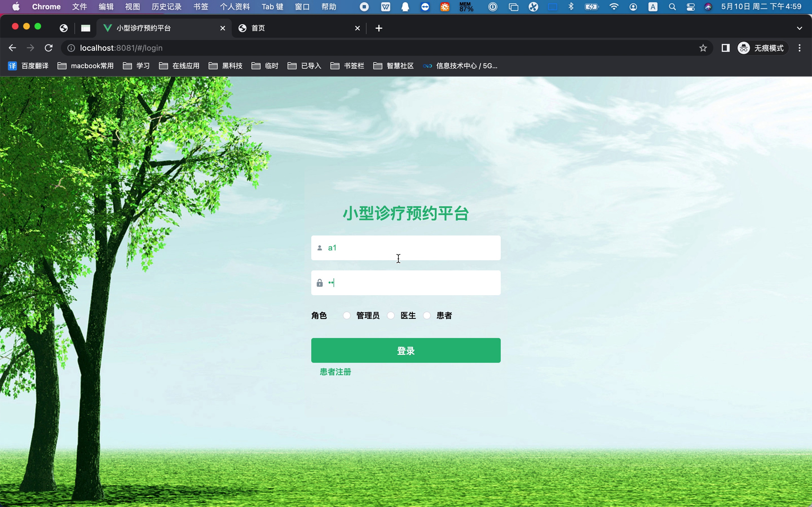Reload the page with the refresh icon
This screenshot has height=507, width=812.
tap(49, 48)
